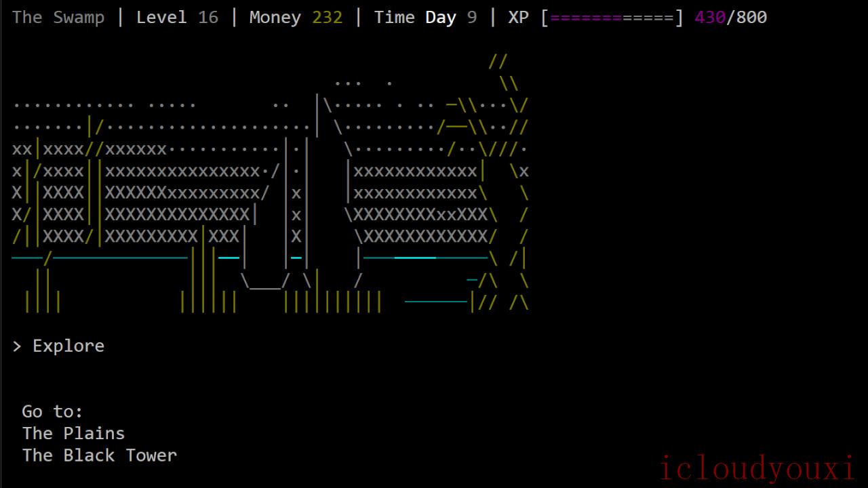Click the Level 16 status entry
Viewport: 868px width, 488px height.
177,17
